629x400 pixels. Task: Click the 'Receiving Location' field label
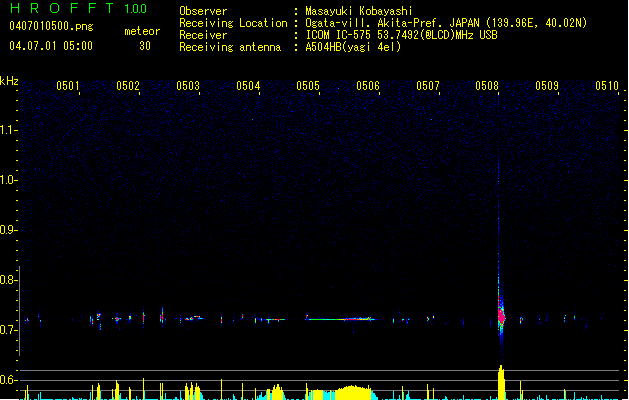(233, 23)
